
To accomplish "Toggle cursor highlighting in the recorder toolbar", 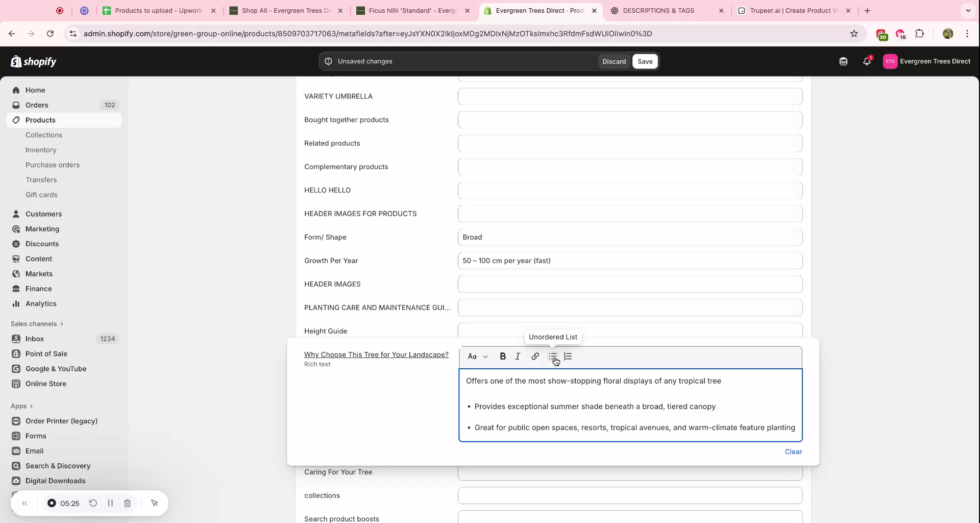I will coord(155,503).
